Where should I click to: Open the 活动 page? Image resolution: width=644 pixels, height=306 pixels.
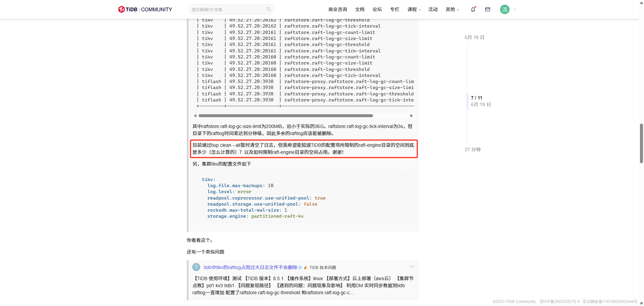433,9
